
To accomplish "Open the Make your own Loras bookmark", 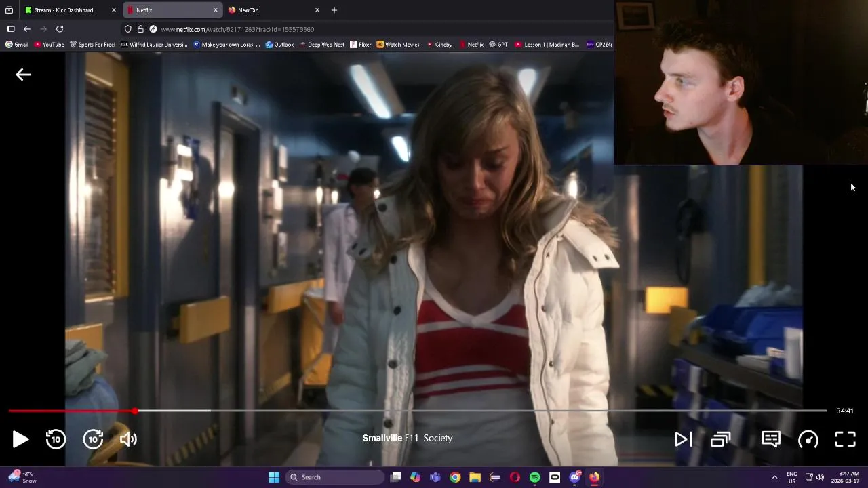I will [x=226, y=45].
